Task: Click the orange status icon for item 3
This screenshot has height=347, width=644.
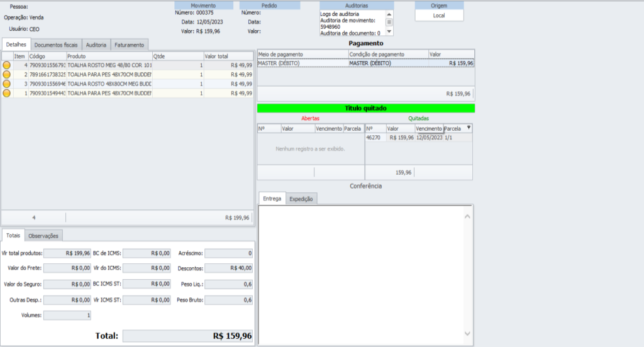Action: pyautogui.click(x=7, y=84)
